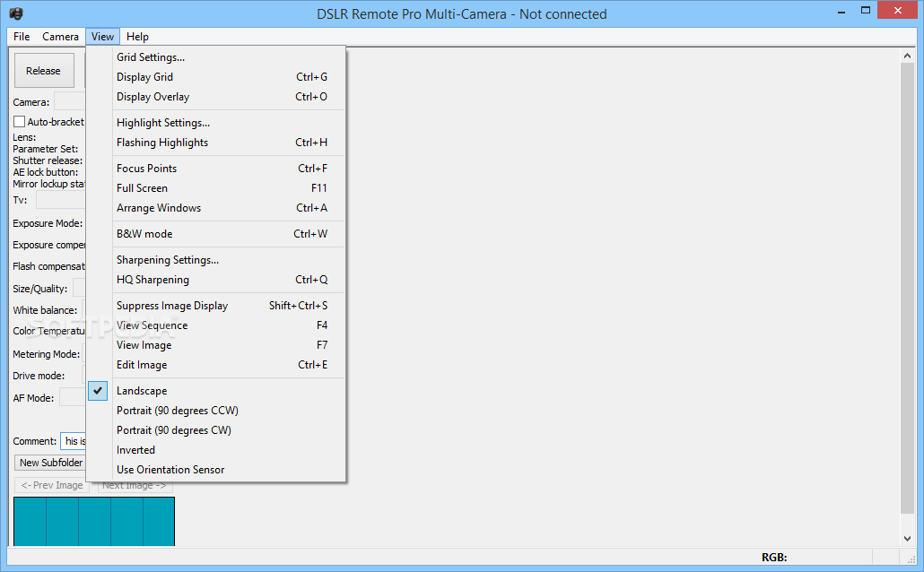Screen dimensions: 924x572
Task: Open the Help menu
Action: click(137, 37)
